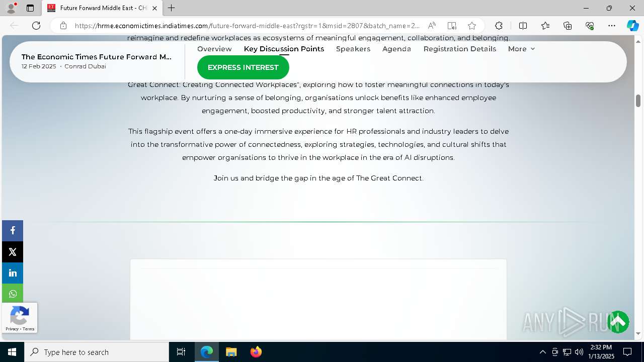The width and height of the screenshot is (644, 362).
Task: Open Task View on taskbar
Action: point(181,352)
